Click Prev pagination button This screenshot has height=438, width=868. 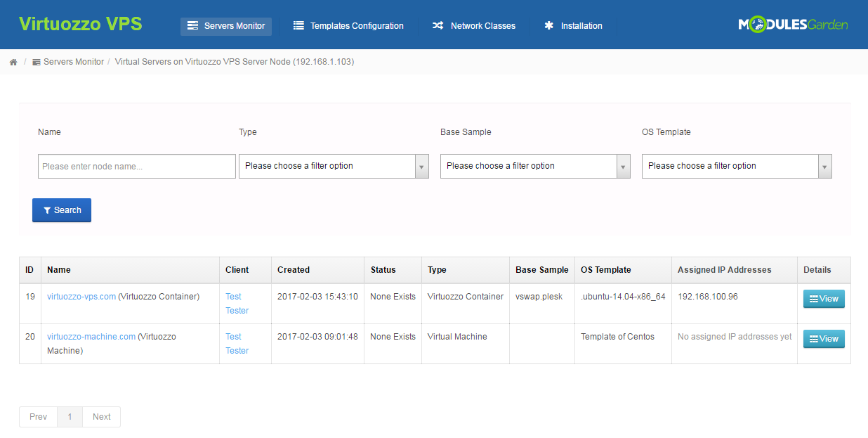pyautogui.click(x=38, y=417)
